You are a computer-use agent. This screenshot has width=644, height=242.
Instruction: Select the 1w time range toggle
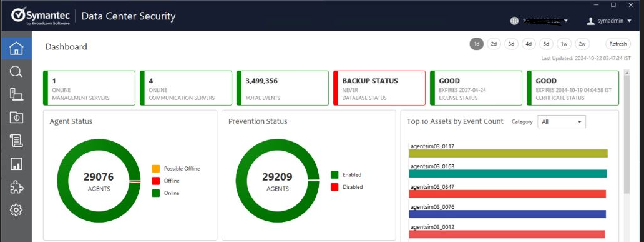click(564, 44)
